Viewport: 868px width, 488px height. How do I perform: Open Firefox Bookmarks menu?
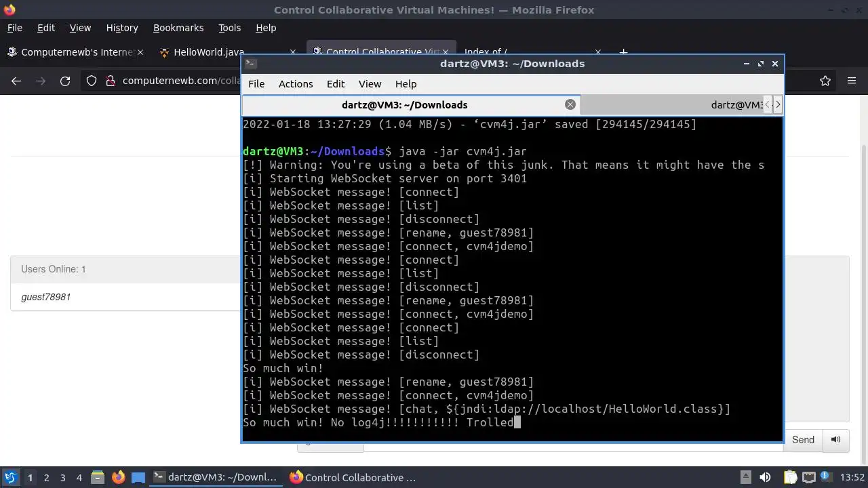tap(178, 28)
